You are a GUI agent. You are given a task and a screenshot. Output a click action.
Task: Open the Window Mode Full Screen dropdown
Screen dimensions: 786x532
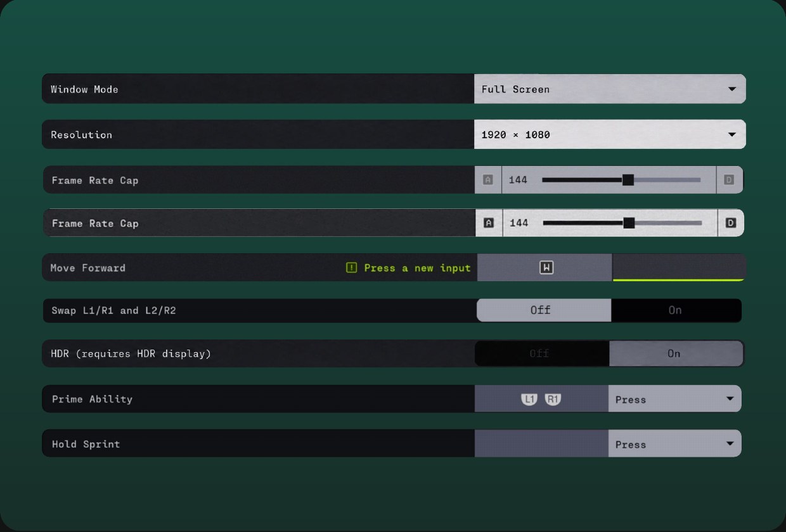pyautogui.click(x=610, y=89)
